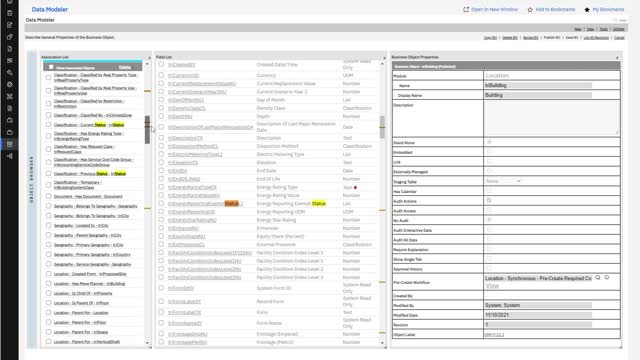Click the Delete BO action
The height and width of the screenshot is (360, 640).
click(x=510, y=38)
